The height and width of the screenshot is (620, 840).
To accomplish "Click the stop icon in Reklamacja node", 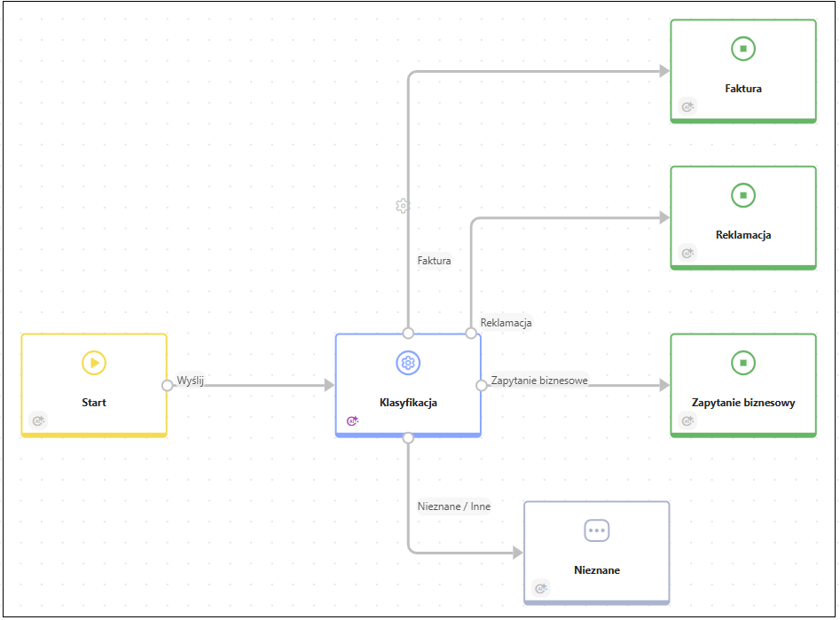I will click(x=742, y=195).
